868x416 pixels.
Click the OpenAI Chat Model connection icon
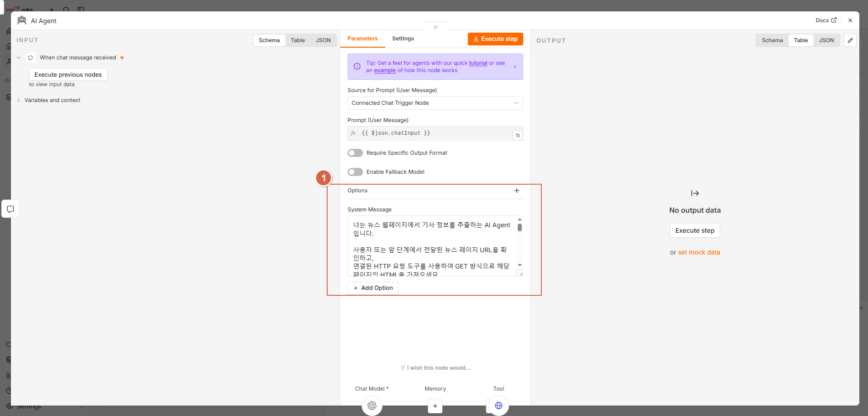372,405
